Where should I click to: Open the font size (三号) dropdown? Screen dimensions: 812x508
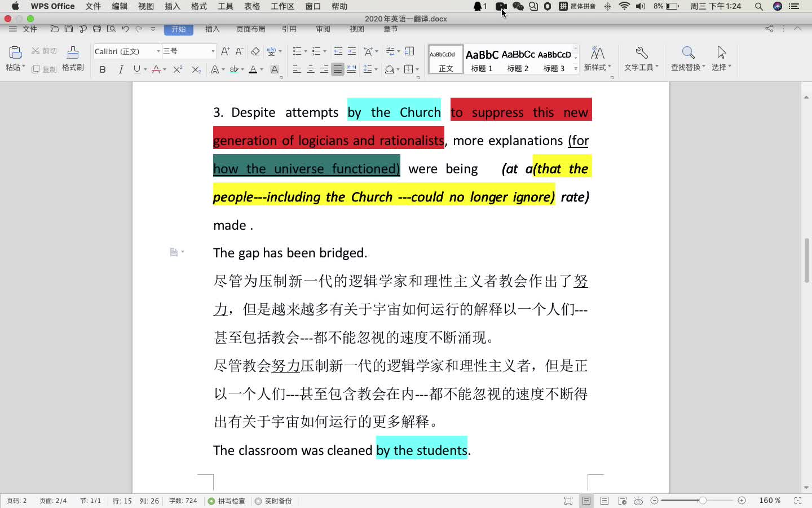213,51
